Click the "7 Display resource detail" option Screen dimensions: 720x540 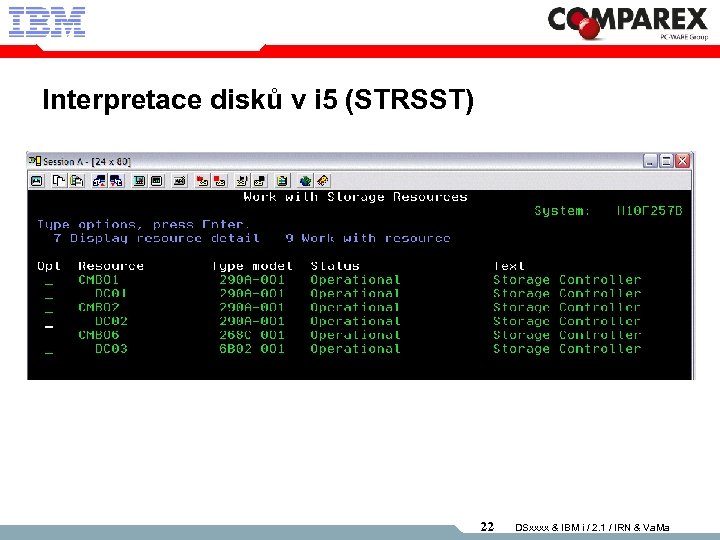tap(157, 238)
